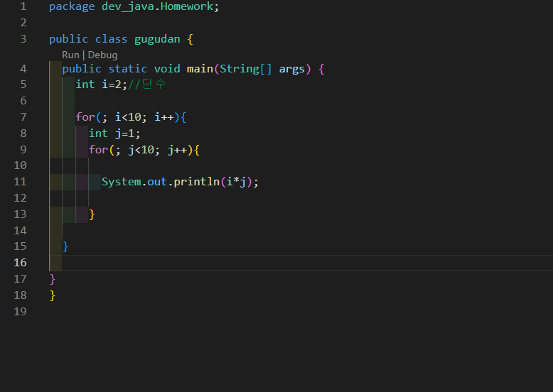This screenshot has height=392, width=553.
Task: Click the args parameter
Action: (291, 69)
